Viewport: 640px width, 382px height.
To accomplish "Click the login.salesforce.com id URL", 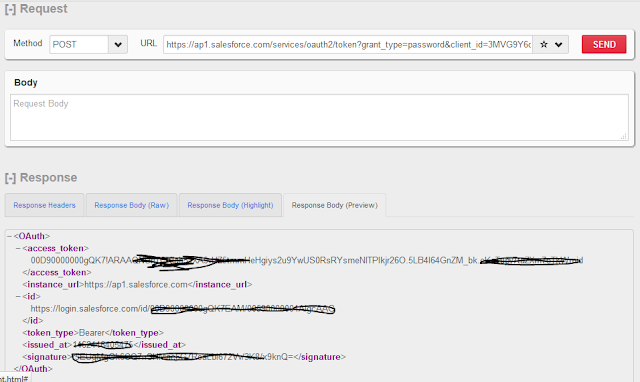I will [183, 309].
